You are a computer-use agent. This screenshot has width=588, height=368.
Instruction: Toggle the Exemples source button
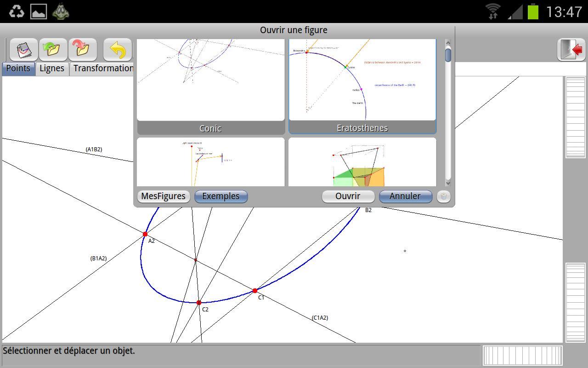pos(221,196)
